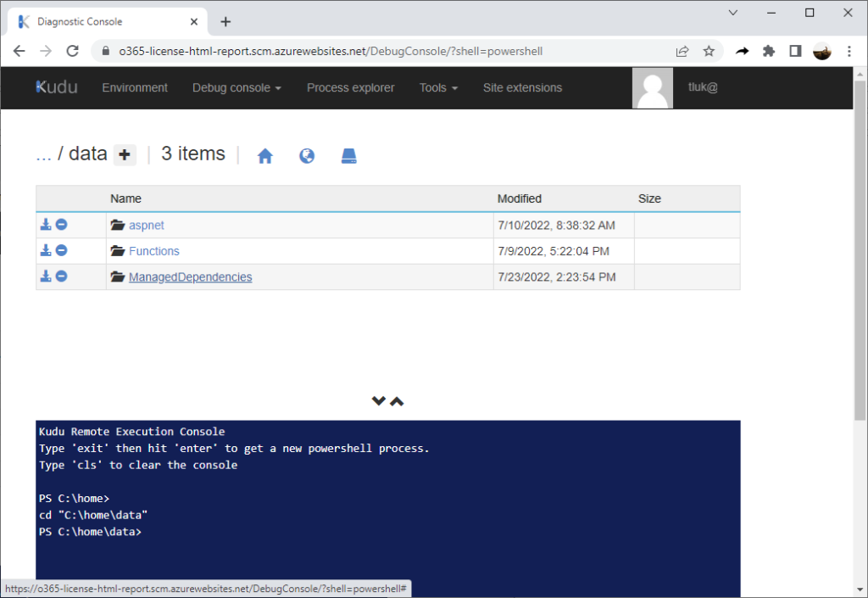
Task: Delete the ManagedDependencies folder
Action: click(61, 276)
